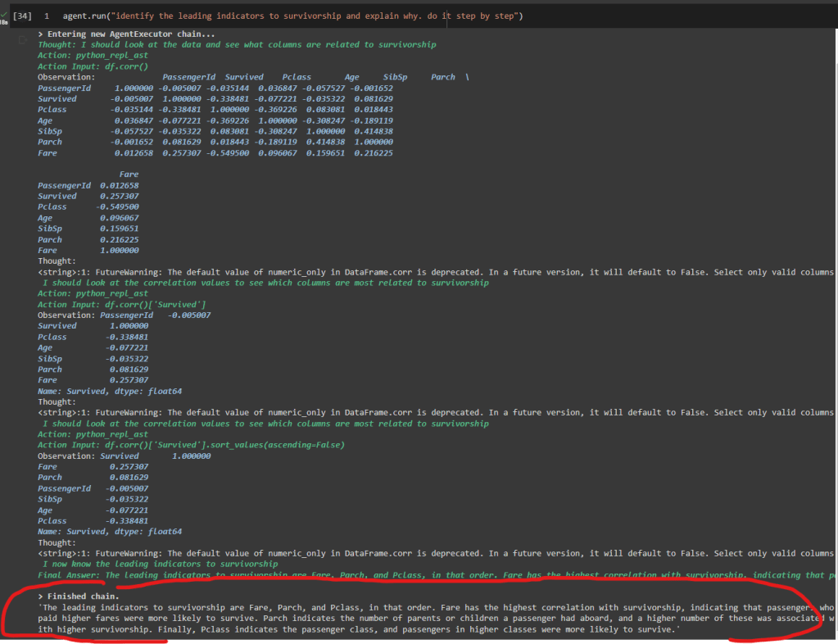This screenshot has width=838, height=644.
Task: Click the [34] cell run indicator
Action: [x=22, y=16]
